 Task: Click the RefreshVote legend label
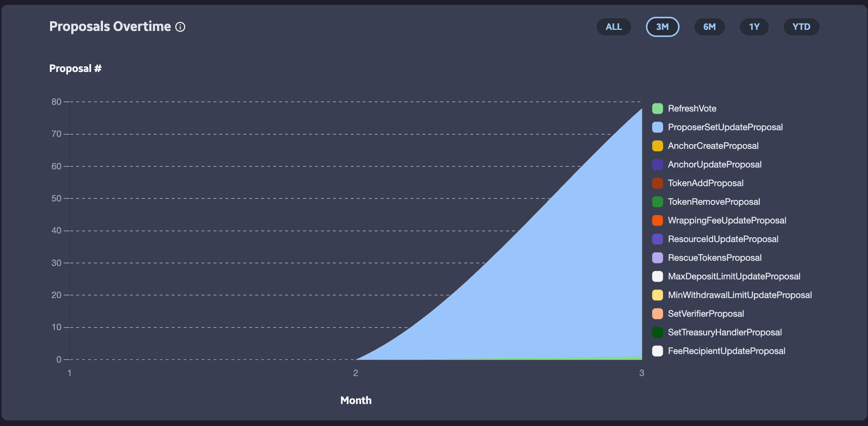coord(692,109)
